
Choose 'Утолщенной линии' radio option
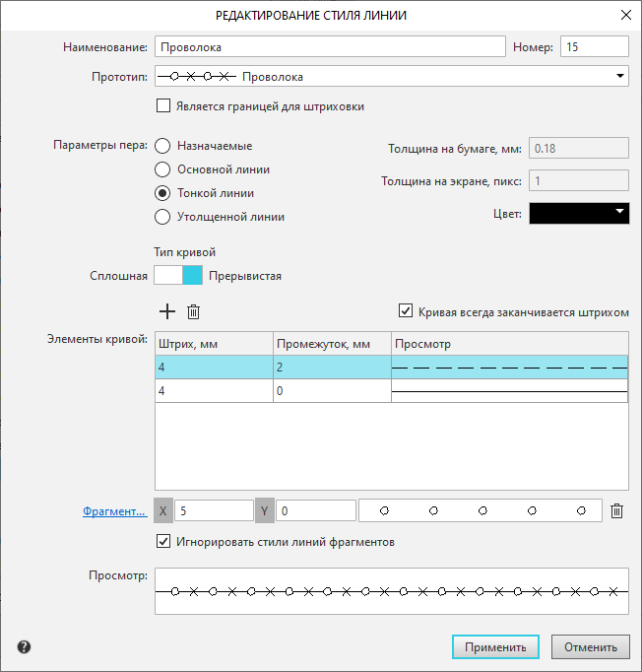click(162, 216)
